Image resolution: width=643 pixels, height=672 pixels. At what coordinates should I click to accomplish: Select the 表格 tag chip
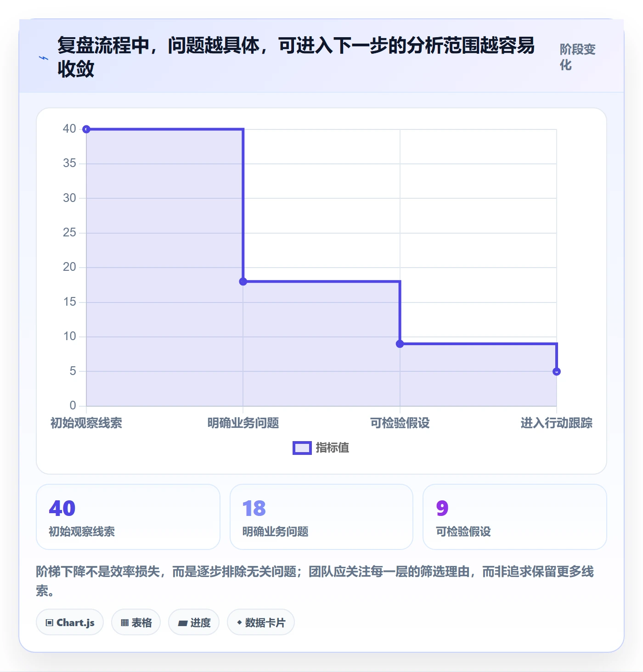pos(136,622)
